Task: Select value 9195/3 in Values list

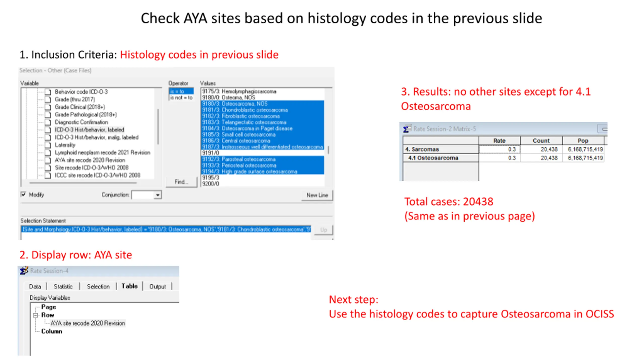Action: tap(262, 177)
